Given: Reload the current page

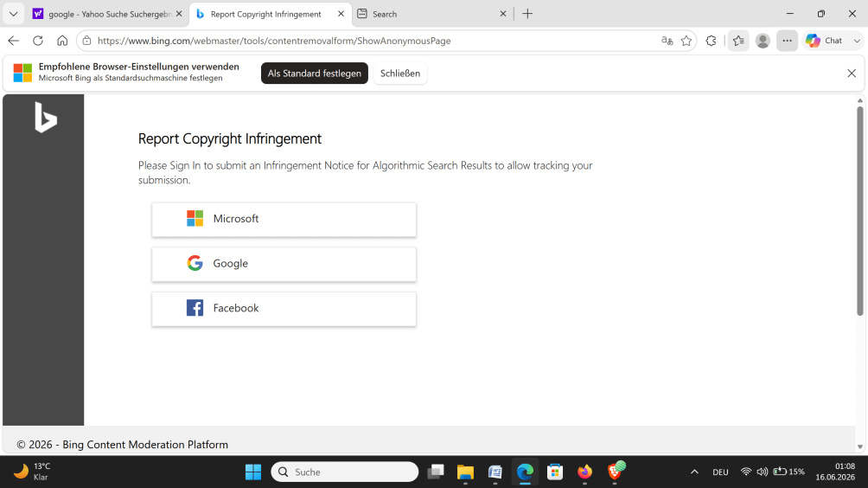Looking at the screenshot, I should pos(38,41).
